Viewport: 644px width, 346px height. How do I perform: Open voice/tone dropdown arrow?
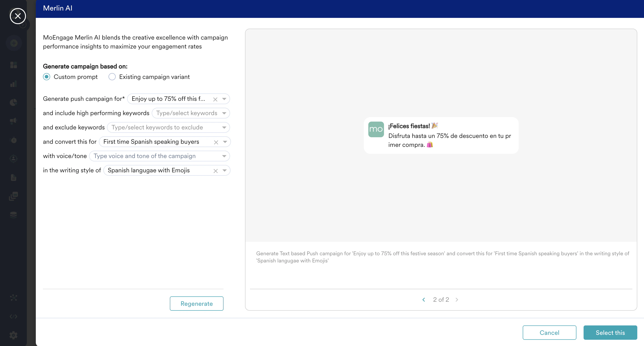click(224, 156)
